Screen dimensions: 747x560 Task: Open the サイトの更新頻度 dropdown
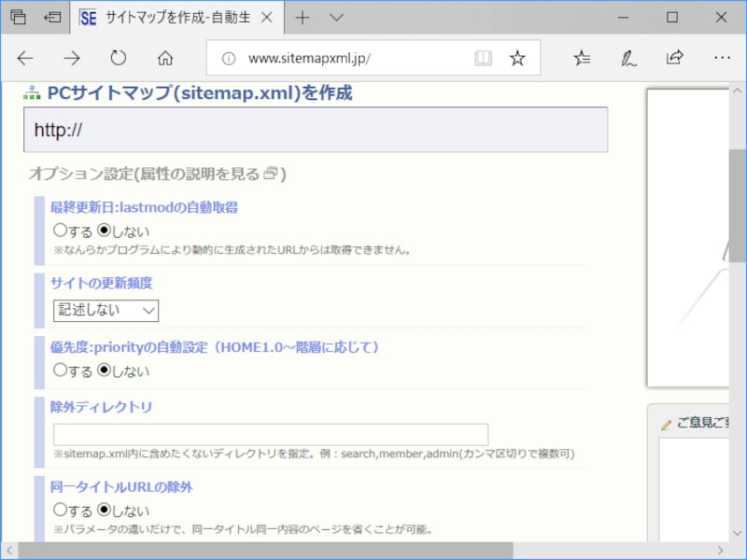pos(106,310)
